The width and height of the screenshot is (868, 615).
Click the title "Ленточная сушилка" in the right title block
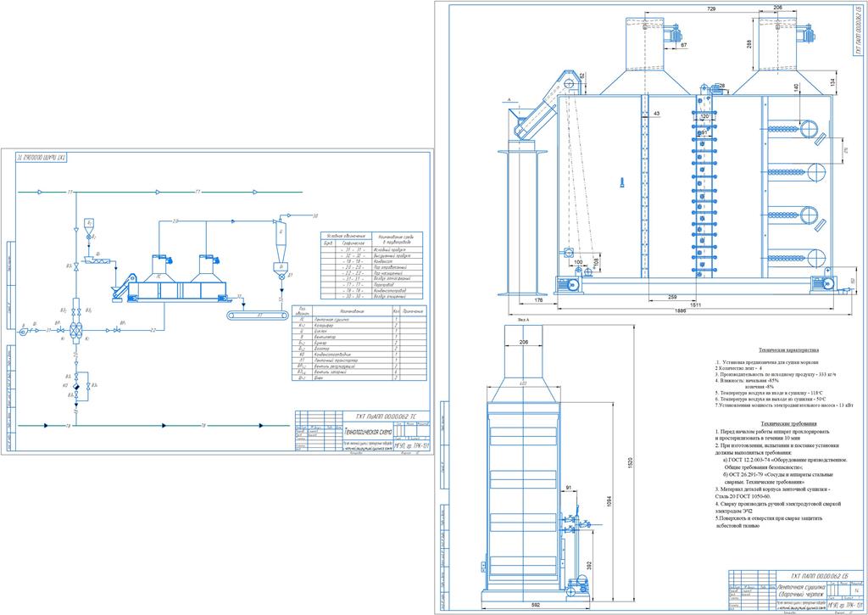tap(802, 587)
